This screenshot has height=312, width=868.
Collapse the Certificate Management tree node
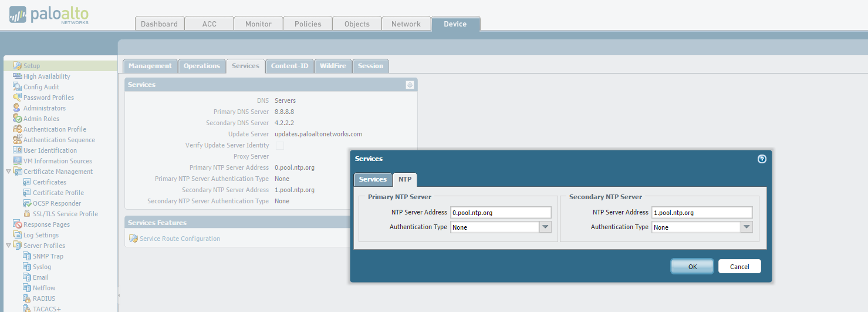click(x=8, y=172)
